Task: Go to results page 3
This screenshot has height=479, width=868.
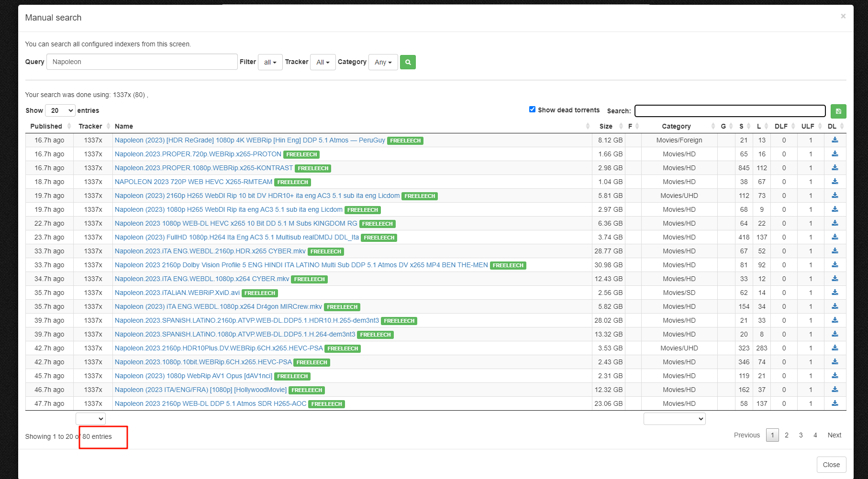Action: (x=801, y=435)
